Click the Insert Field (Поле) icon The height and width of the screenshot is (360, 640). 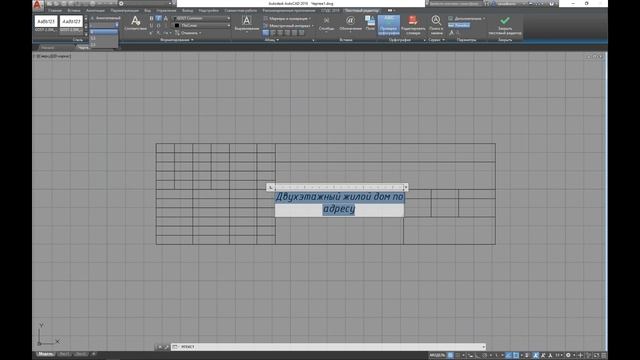370,20
